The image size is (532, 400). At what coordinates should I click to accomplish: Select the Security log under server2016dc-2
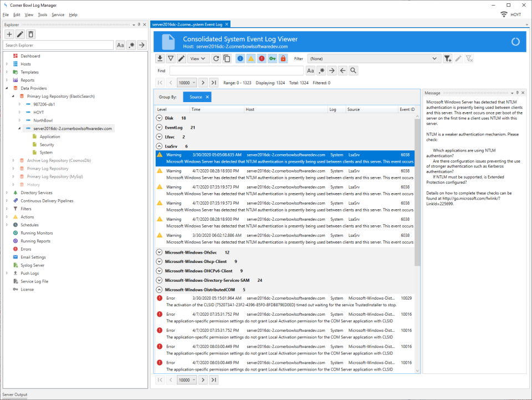[47, 145]
